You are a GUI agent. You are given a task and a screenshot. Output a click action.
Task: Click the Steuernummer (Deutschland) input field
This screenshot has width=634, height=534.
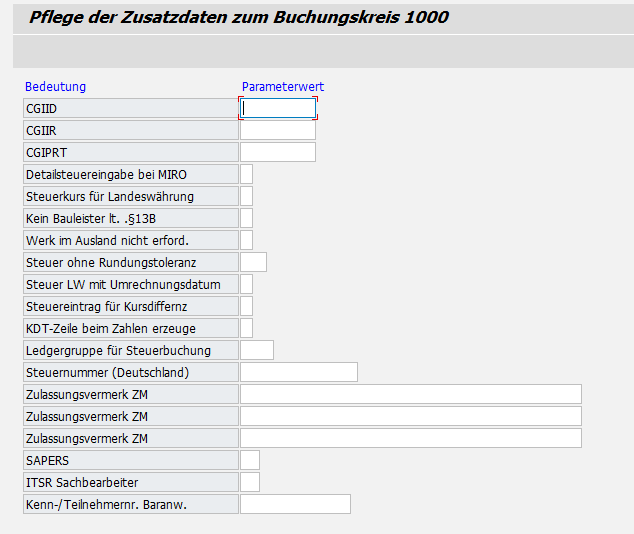coord(299,372)
